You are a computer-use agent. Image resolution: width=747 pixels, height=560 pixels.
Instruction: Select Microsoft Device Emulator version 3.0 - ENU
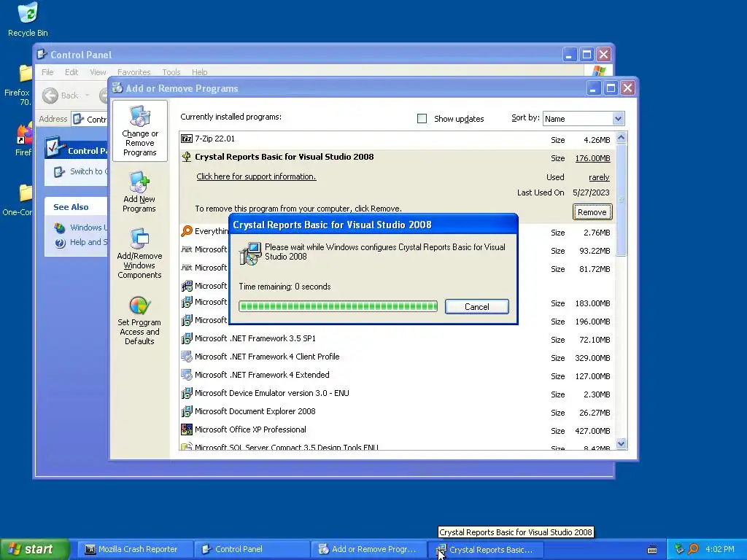(397, 393)
